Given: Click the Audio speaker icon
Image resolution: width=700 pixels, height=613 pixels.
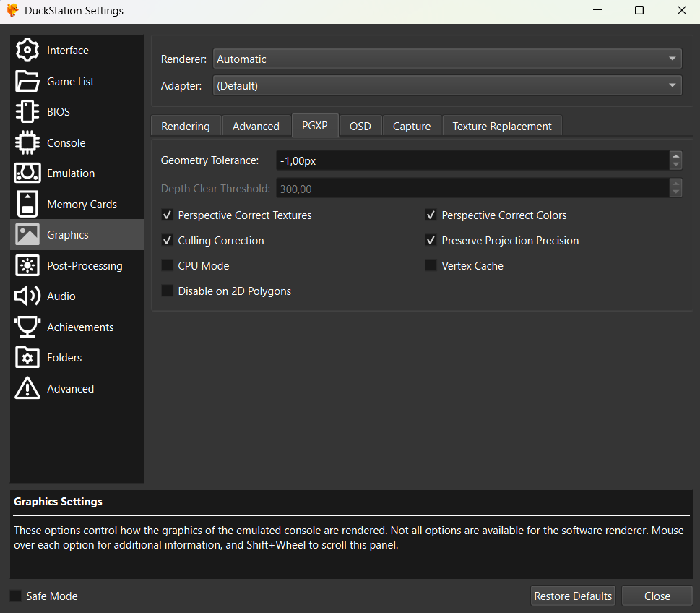Looking at the screenshot, I should point(27,296).
